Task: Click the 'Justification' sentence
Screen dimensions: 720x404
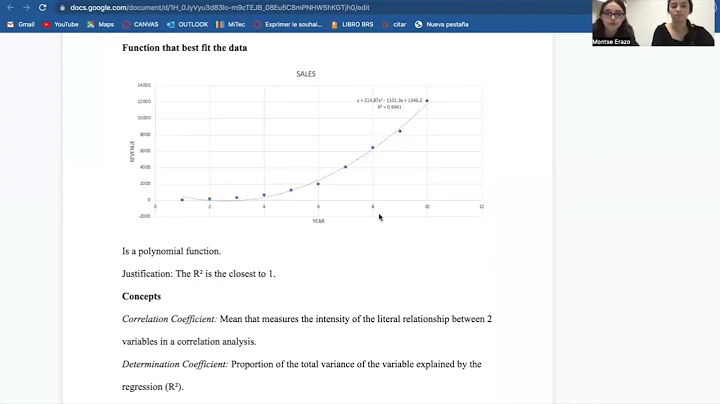Action: [199, 274]
